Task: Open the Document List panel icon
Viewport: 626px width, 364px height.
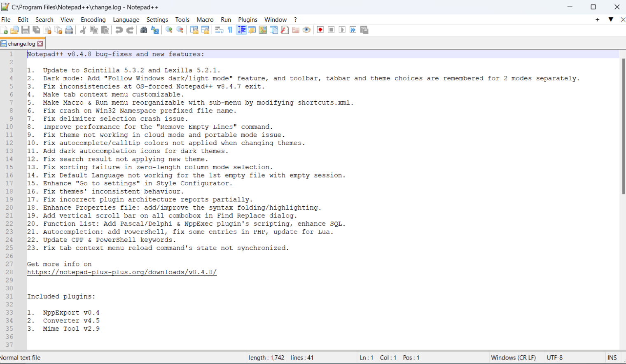Action: pyautogui.click(x=274, y=30)
